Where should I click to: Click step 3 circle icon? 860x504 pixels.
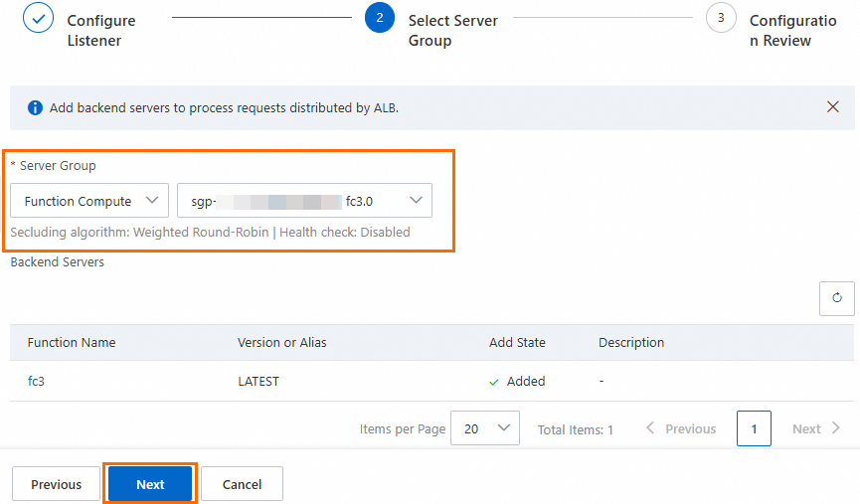[721, 19]
